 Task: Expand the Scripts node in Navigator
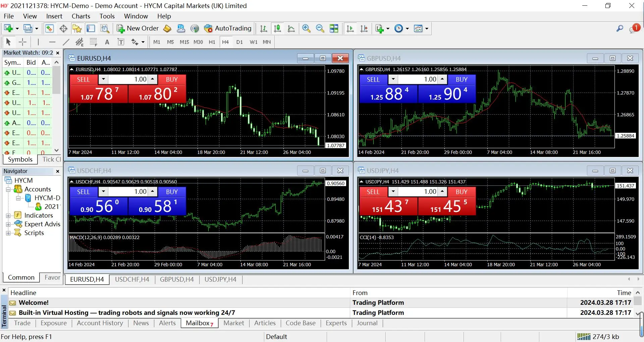click(8, 233)
